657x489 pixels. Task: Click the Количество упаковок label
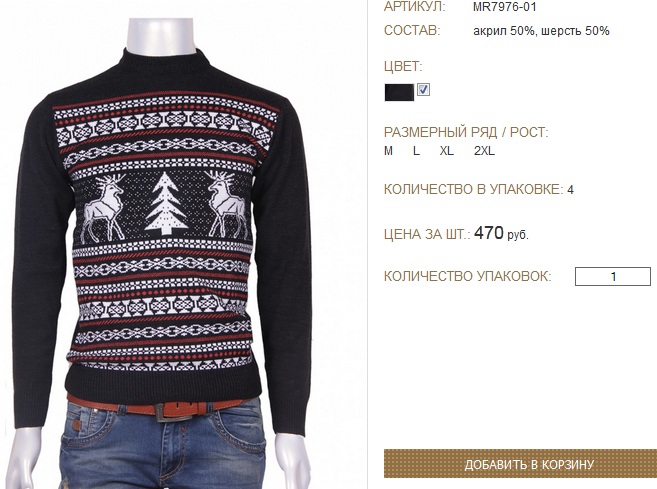coord(468,277)
